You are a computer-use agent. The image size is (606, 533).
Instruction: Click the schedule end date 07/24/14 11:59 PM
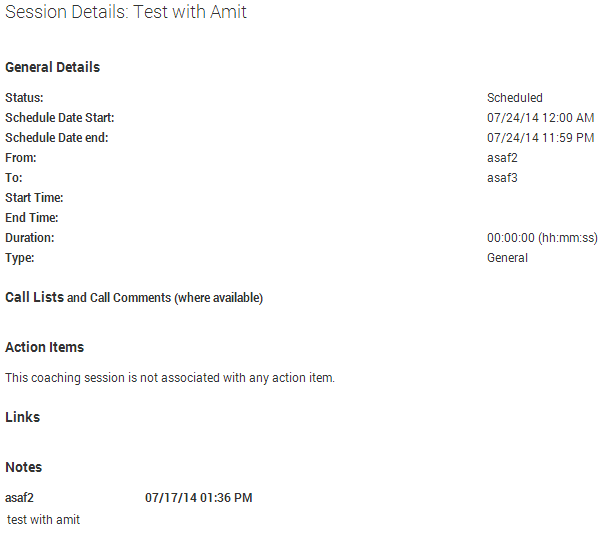[x=541, y=138]
